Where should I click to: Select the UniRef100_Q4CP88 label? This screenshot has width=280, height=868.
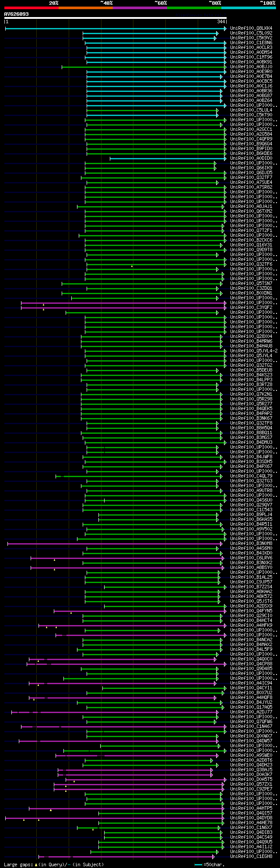coord(251,664)
